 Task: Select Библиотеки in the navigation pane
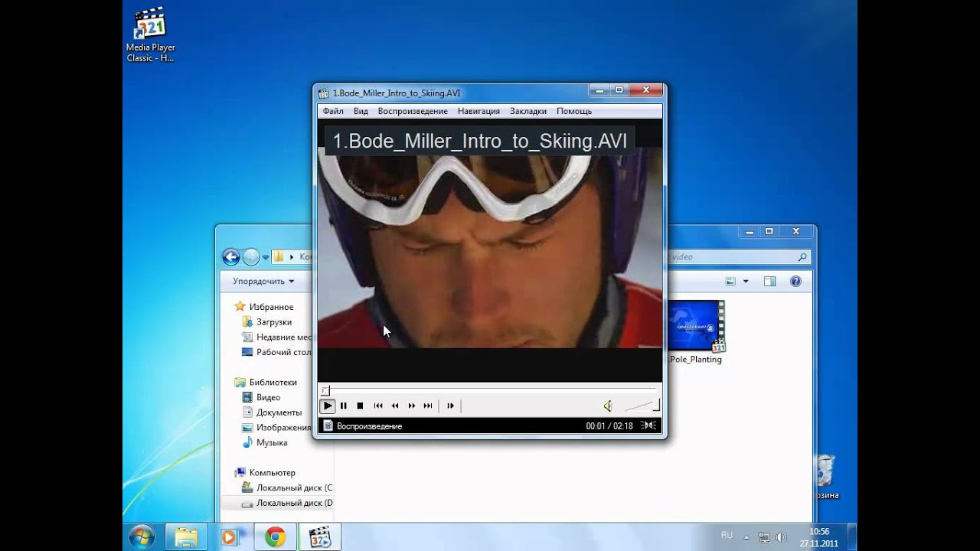pos(266,382)
